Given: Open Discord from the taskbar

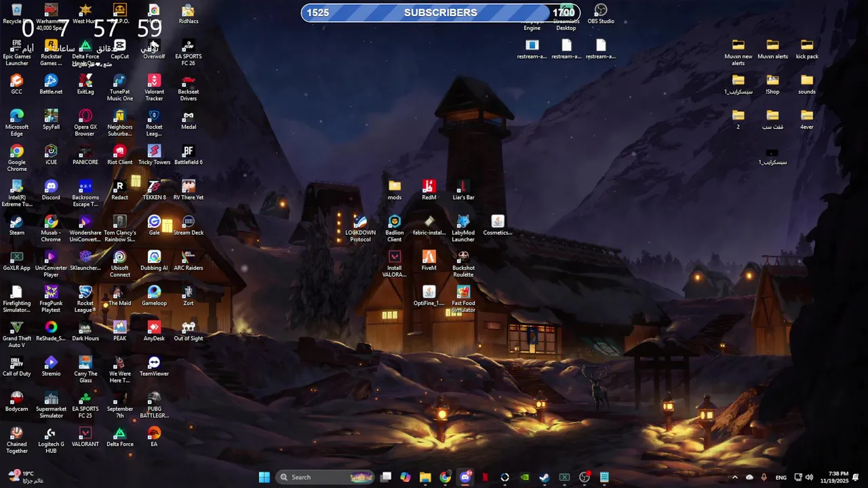Looking at the screenshot, I should 465,477.
